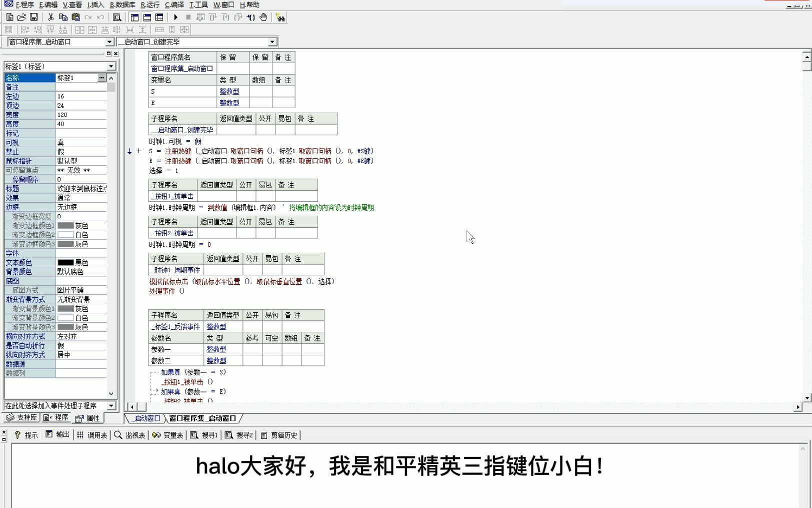Open the V.查看 menu
The height and width of the screenshot is (508, 812).
point(72,5)
